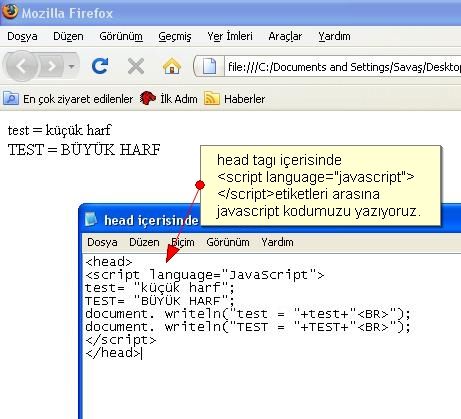Go to the home page icon
Screen dimensions: 461x419
pos(172,66)
